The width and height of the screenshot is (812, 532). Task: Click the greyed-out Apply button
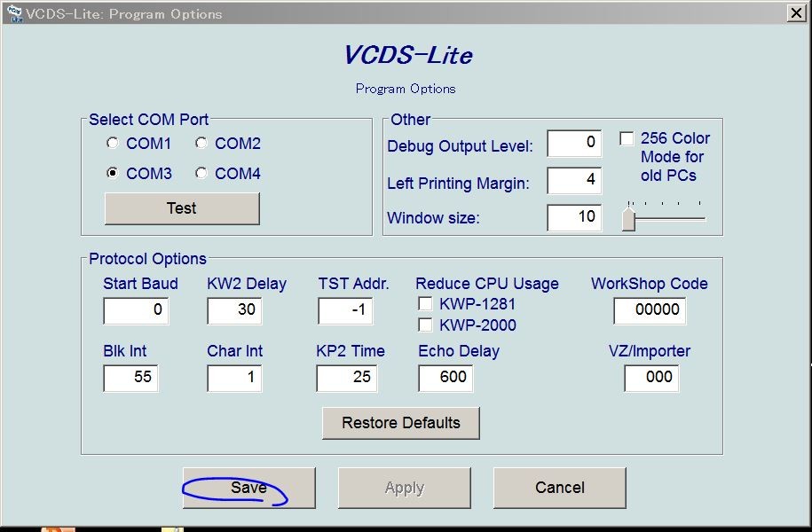(x=405, y=488)
